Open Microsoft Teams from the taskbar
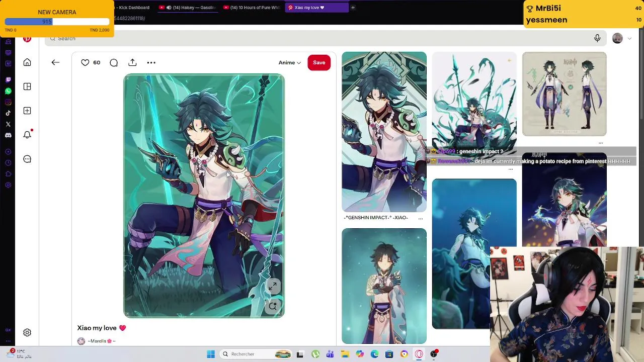644x362 pixels. point(330,354)
